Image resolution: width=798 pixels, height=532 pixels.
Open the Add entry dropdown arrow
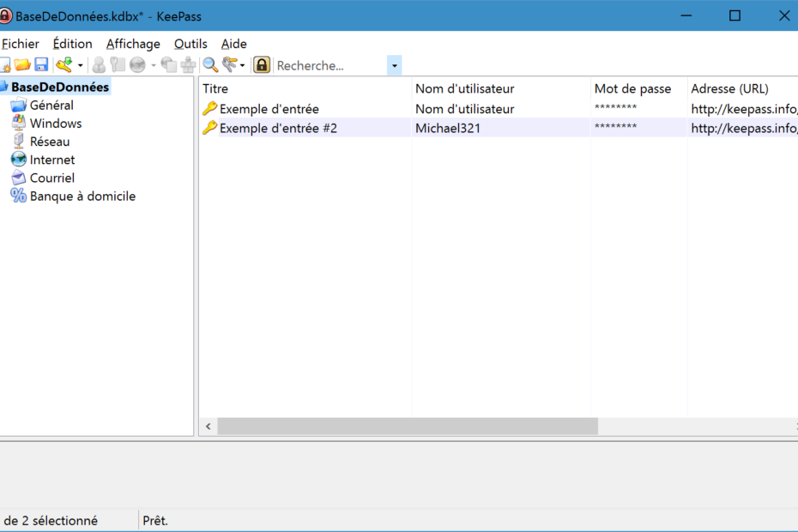(x=81, y=66)
